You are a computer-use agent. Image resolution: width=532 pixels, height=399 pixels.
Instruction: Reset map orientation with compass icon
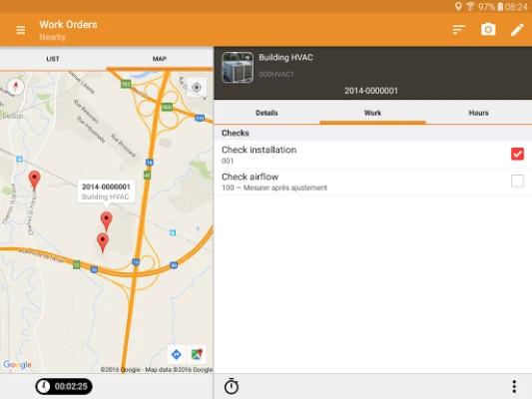15,87
